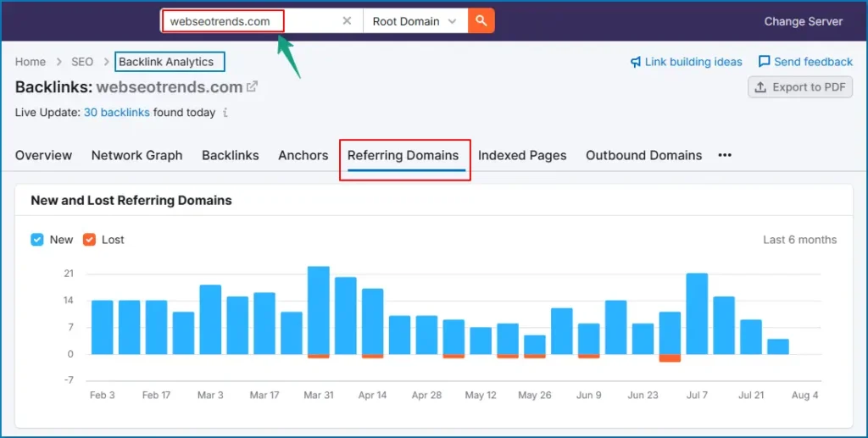The height and width of the screenshot is (438, 868).
Task: Open the three-dot more tabs menu
Action: coord(725,155)
